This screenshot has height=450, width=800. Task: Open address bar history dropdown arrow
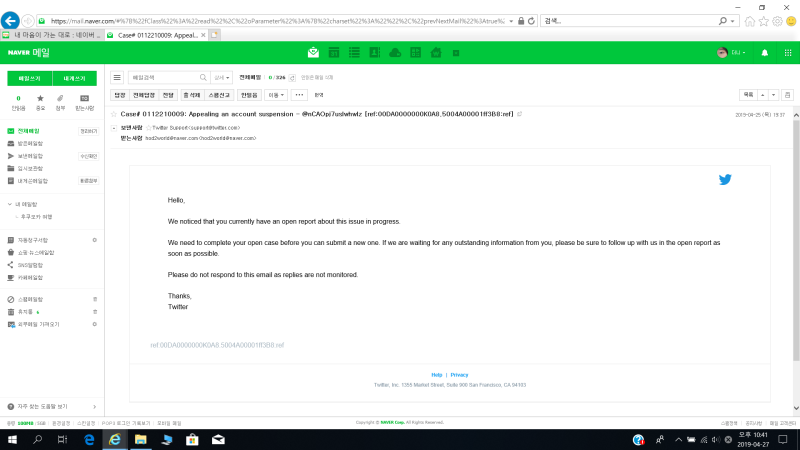tap(511, 21)
